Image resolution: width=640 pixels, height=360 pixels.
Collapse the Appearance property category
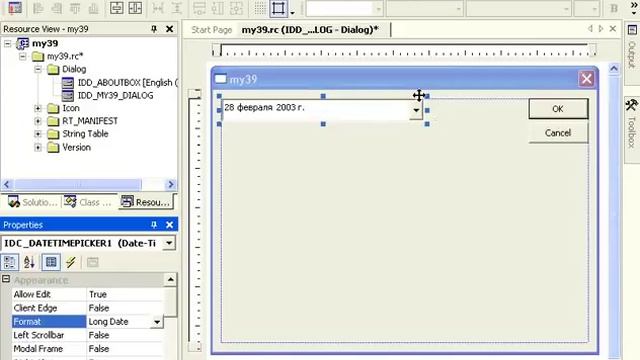[6, 279]
